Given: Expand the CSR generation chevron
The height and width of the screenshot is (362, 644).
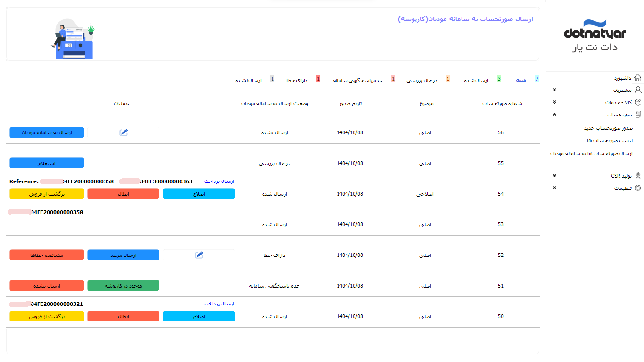Looking at the screenshot, I should tap(554, 176).
